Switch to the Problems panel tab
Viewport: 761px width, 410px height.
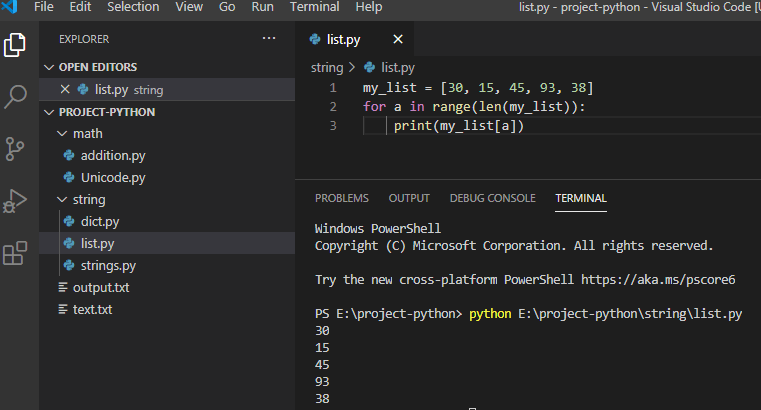point(342,198)
